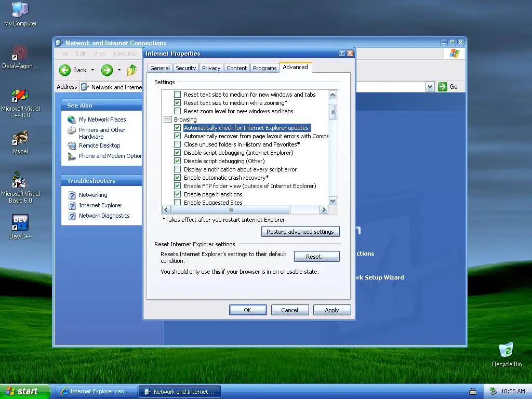Click Network Diagnostics question-mark icon
The width and height of the screenshot is (532, 399).
(72, 216)
